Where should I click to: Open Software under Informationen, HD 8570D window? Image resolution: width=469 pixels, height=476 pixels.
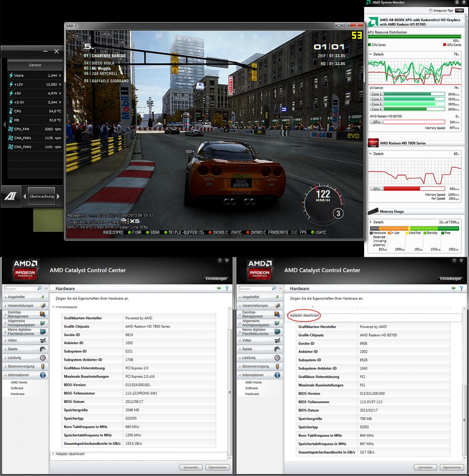pos(252,388)
